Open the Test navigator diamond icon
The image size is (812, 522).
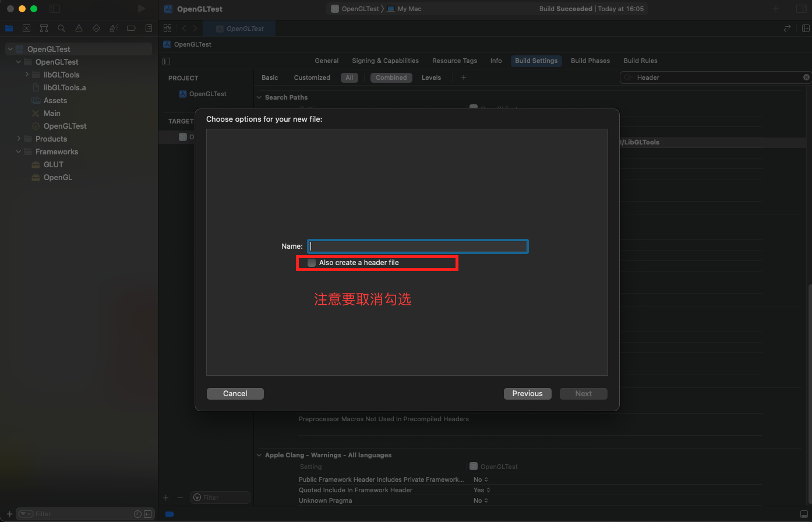click(96, 28)
